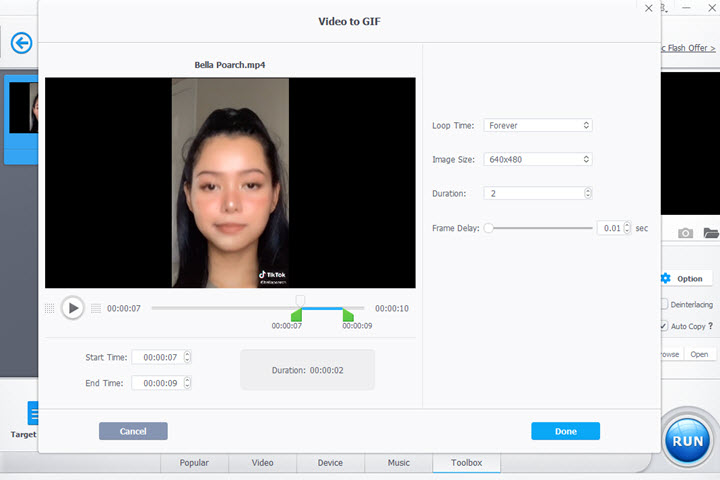Image resolution: width=720 pixels, height=480 pixels.
Task: Close the Video to GIF dialog
Action: 649,8
